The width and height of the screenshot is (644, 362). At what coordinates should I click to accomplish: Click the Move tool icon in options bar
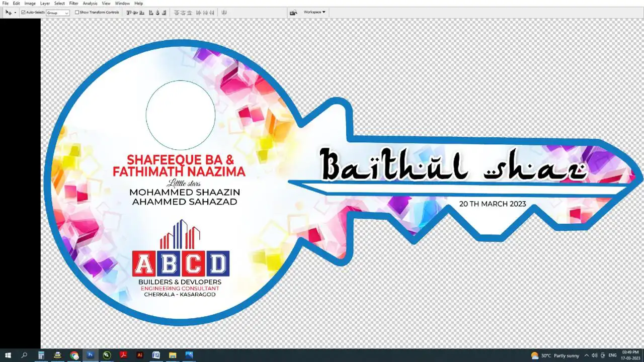(8, 13)
